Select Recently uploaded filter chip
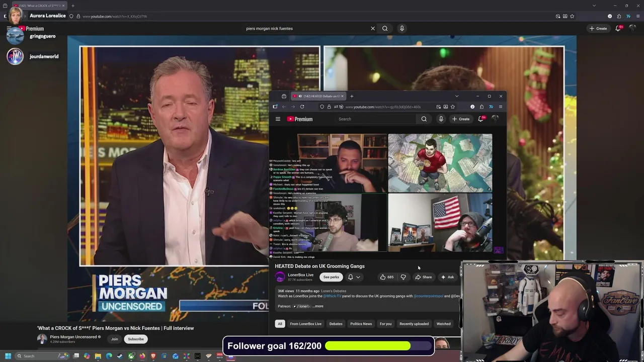The height and width of the screenshot is (362, 644). [x=414, y=324]
